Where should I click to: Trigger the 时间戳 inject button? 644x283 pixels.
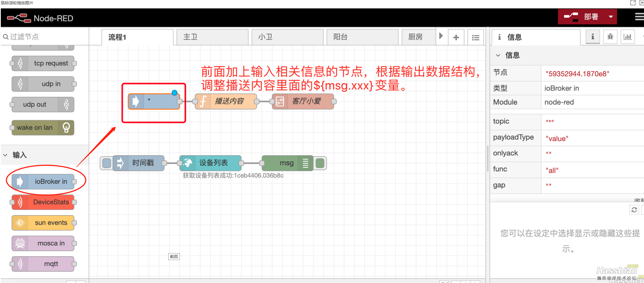click(x=107, y=163)
